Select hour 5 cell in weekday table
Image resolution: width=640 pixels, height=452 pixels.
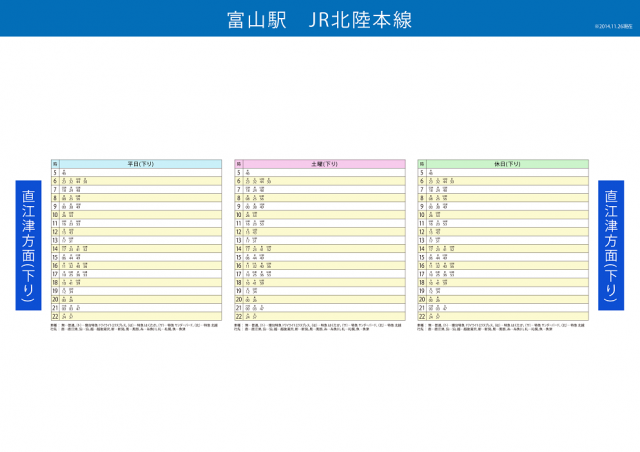pos(56,172)
